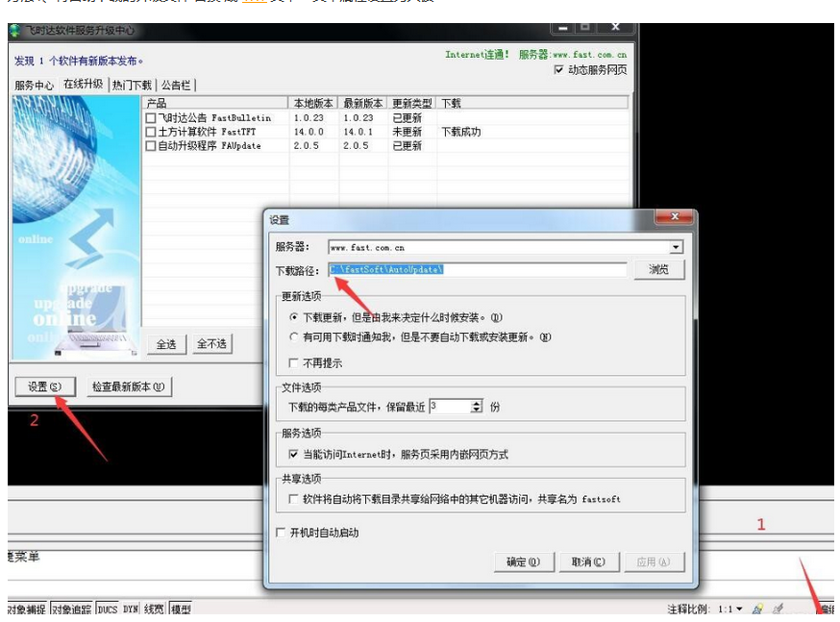
Task: Enable the 不再提示 checkbox
Action: click(293, 363)
